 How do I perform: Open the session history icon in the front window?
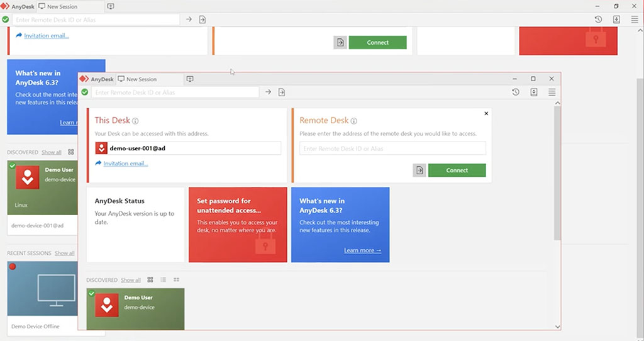coord(516,92)
